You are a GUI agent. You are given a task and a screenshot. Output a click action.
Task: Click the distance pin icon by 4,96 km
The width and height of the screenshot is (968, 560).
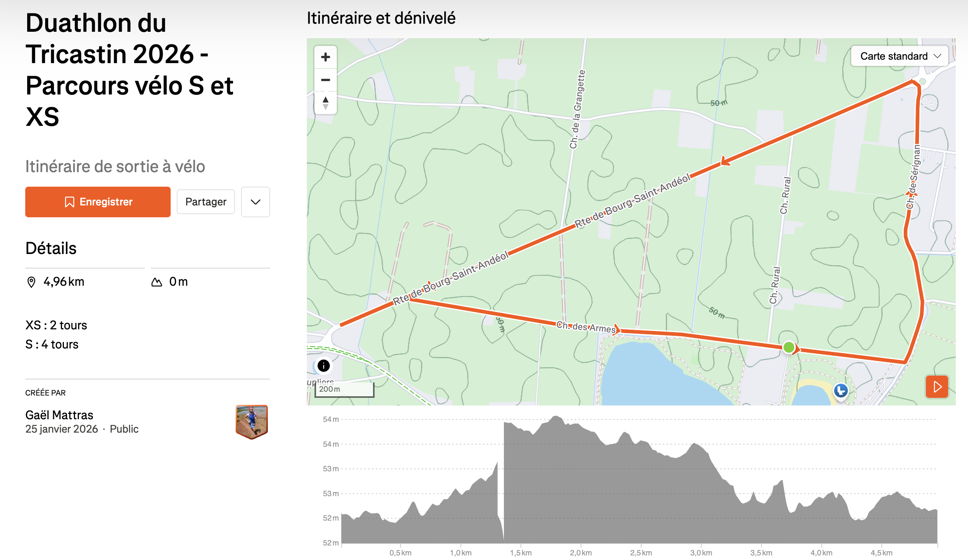(31, 282)
